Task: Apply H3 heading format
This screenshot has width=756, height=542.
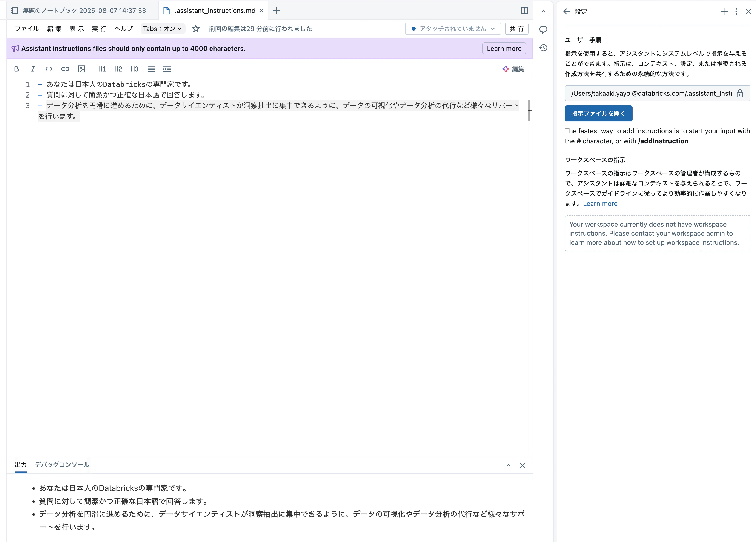Action: pyautogui.click(x=134, y=69)
